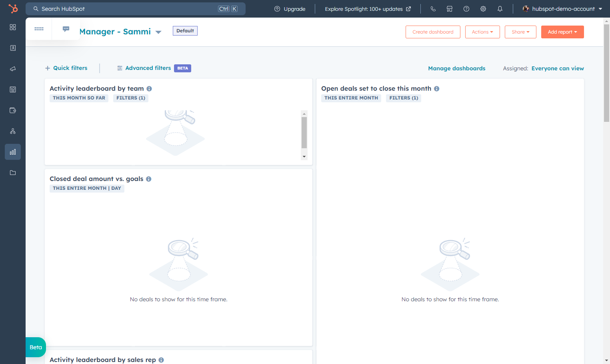Open the Library folder sidebar icon
Screen dimensions: 610x364
click(13, 173)
